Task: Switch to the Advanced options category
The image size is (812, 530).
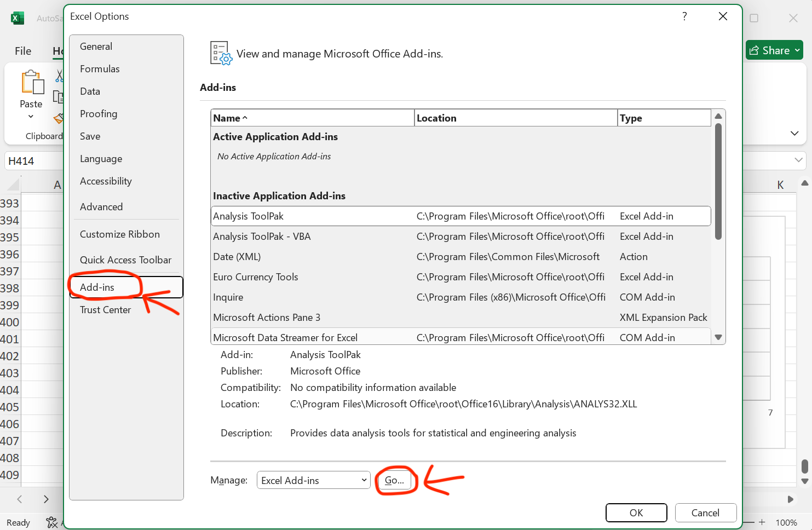Action: (x=101, y=207)
